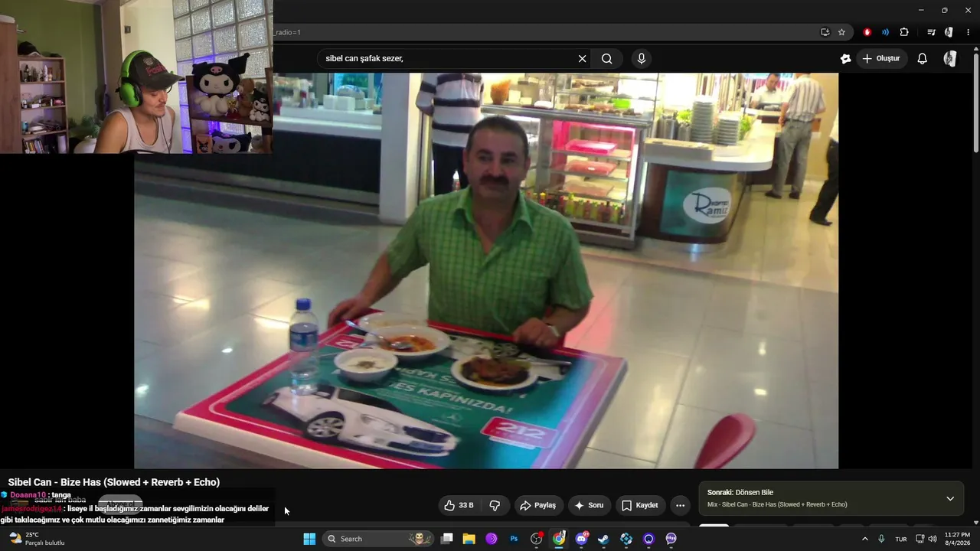Save the video with Kaydet
Image resolution: width=980 pixels, height=551 pixels.
(640, 505)
